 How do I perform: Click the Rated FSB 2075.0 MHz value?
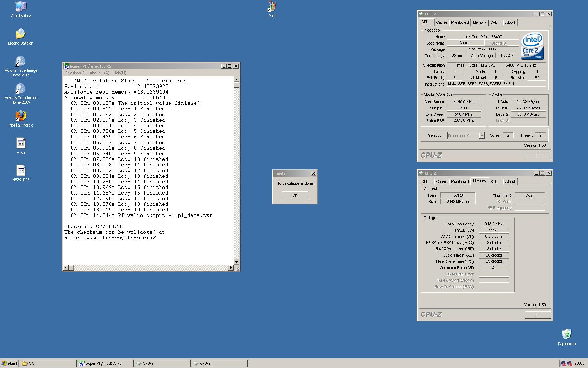pos(463,120)
